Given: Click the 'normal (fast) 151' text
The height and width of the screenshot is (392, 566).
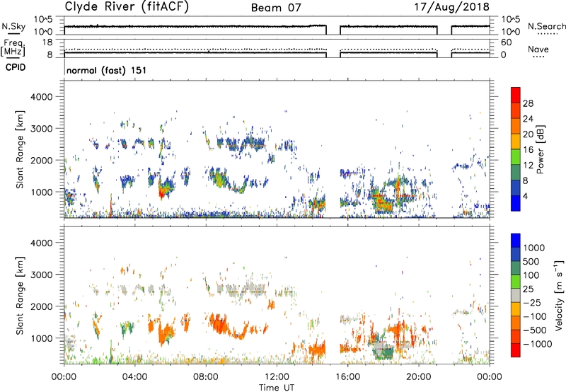Looking at the screenshot, I should click(107, 70).
